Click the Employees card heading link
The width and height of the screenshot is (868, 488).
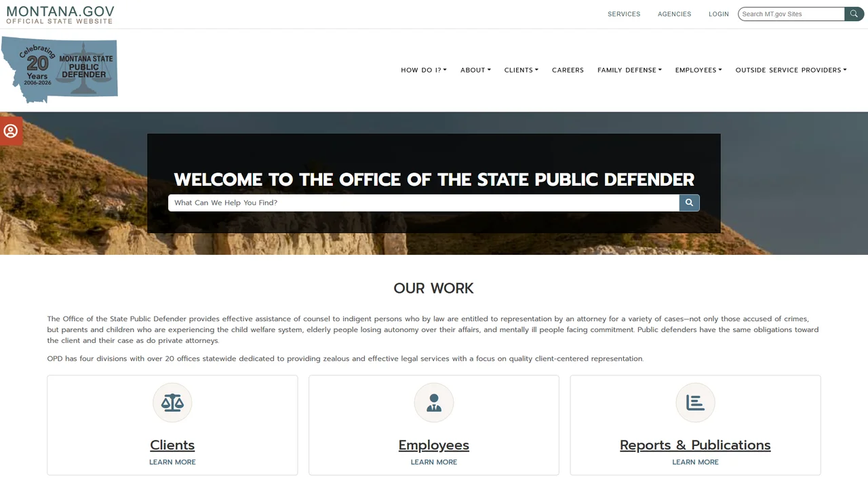pyautogui.click(x=434, y=445)
